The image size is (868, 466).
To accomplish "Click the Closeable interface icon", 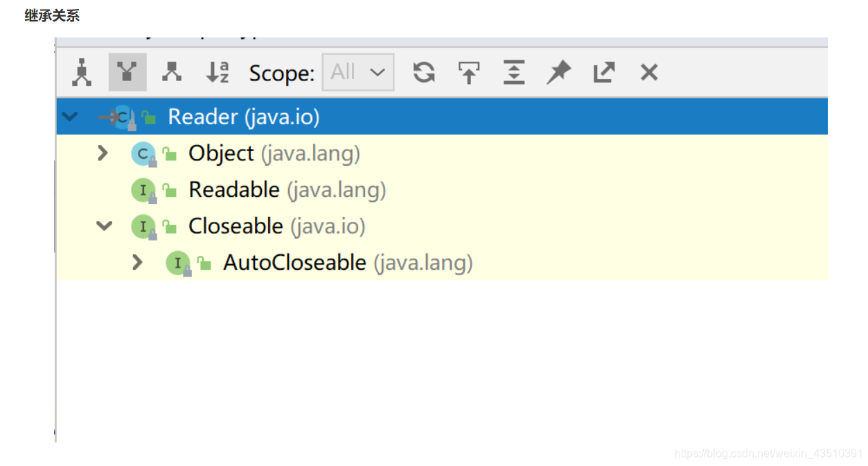I will [x=143, y=227].
